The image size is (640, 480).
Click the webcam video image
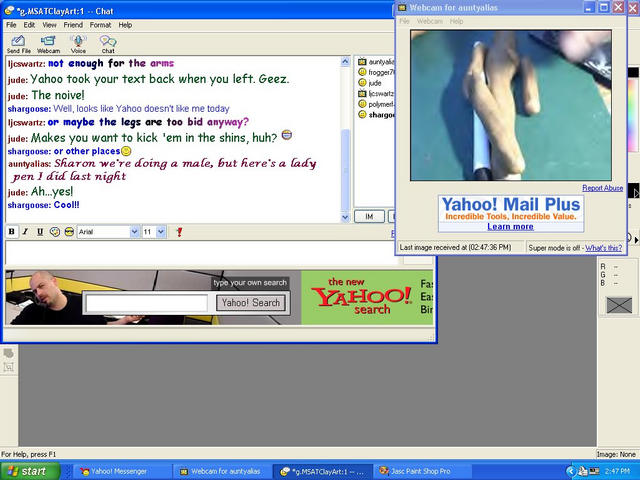point(511,105)
